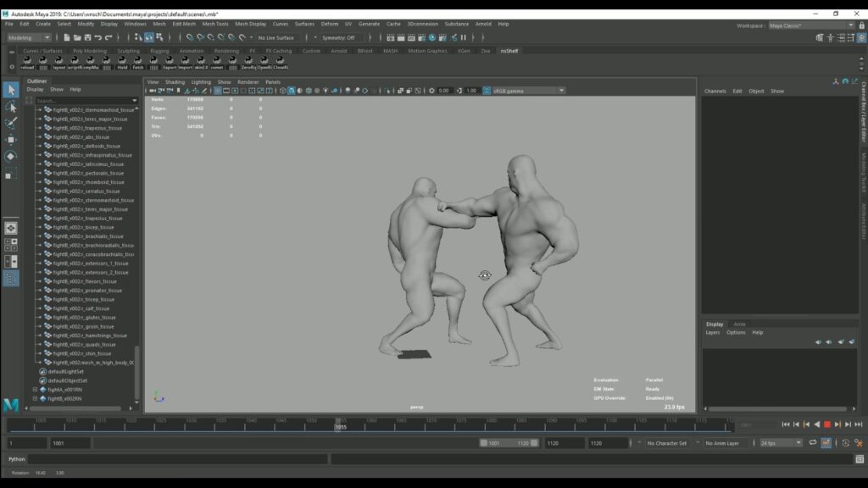Screen dimensions: 868x488
Task: Open the Windows menu
Action: 135,24
